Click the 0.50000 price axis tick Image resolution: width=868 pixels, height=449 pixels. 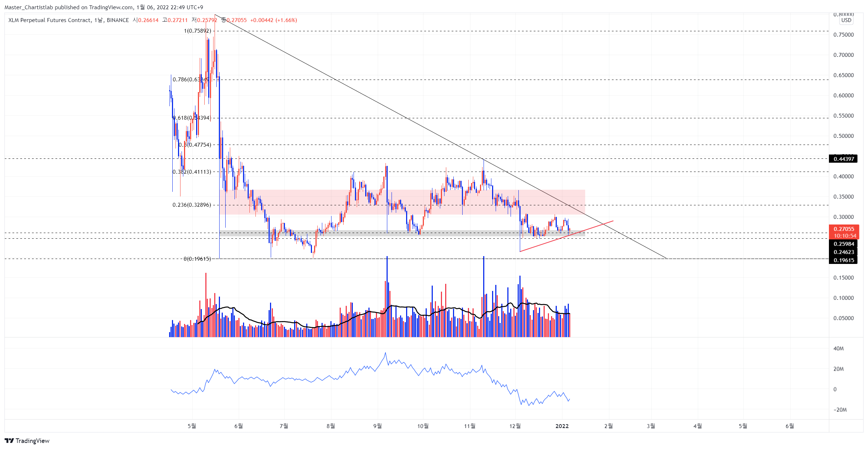point(843,136)
